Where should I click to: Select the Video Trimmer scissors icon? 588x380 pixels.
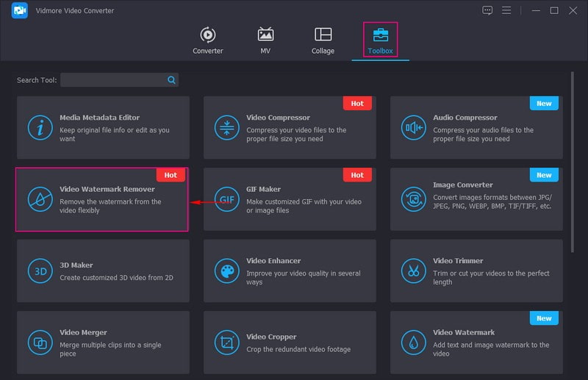413,270
